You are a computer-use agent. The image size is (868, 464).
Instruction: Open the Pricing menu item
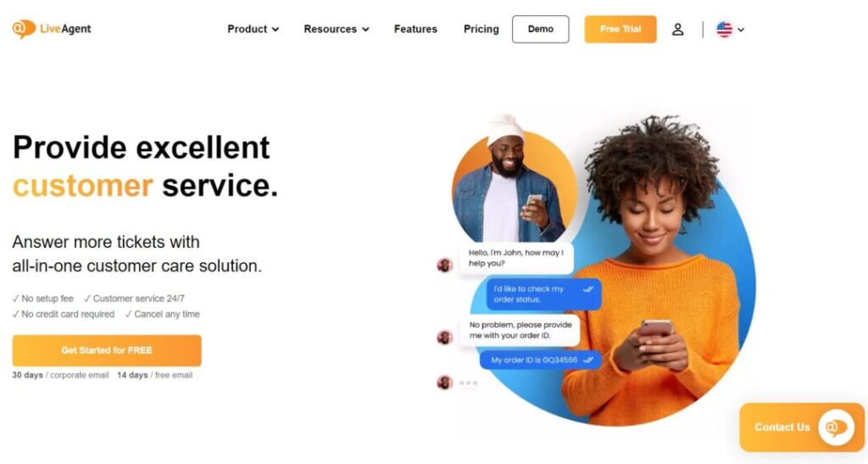pos(481,29)
